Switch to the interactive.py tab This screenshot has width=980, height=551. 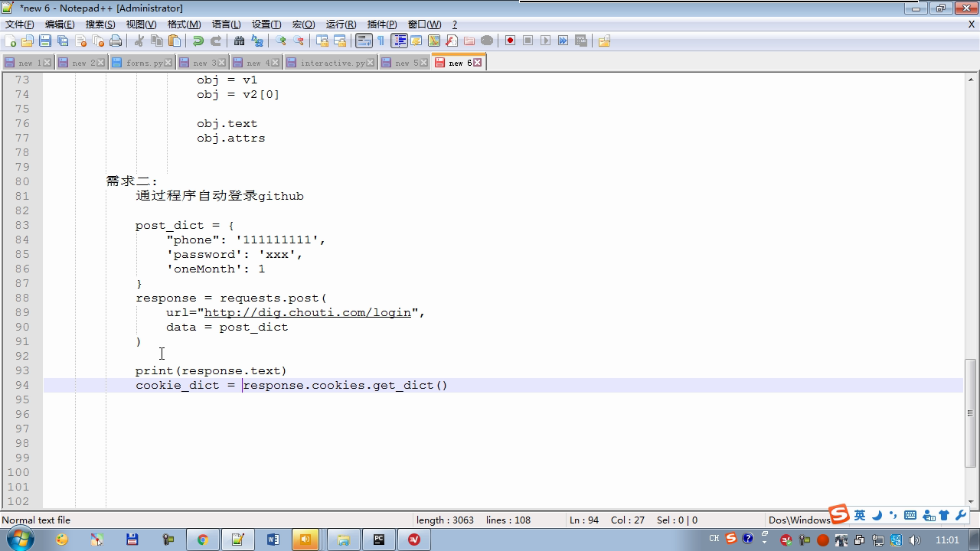[x=332, y=63]
